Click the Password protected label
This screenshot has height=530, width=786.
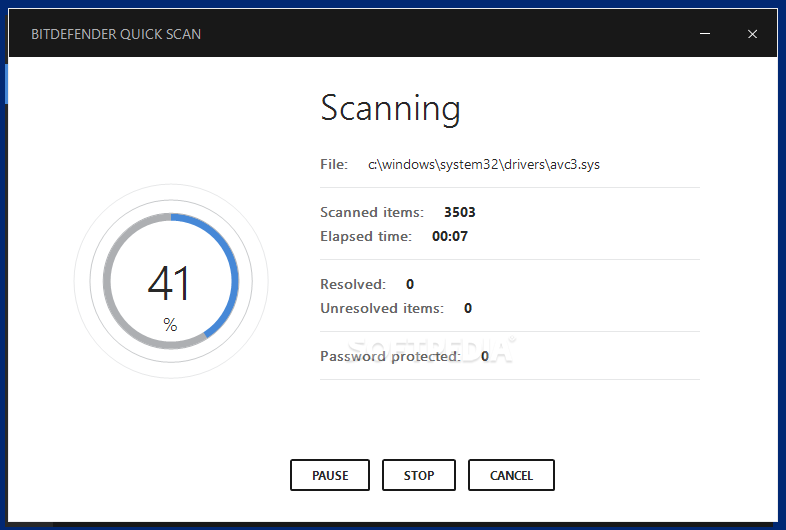390,357
